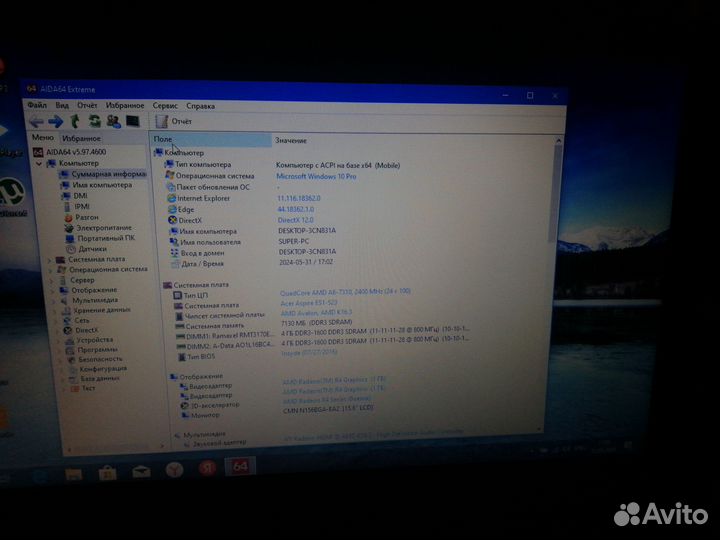Click the AIDA64 icon in taskbar
720x540 pixels.
[241, 467]
